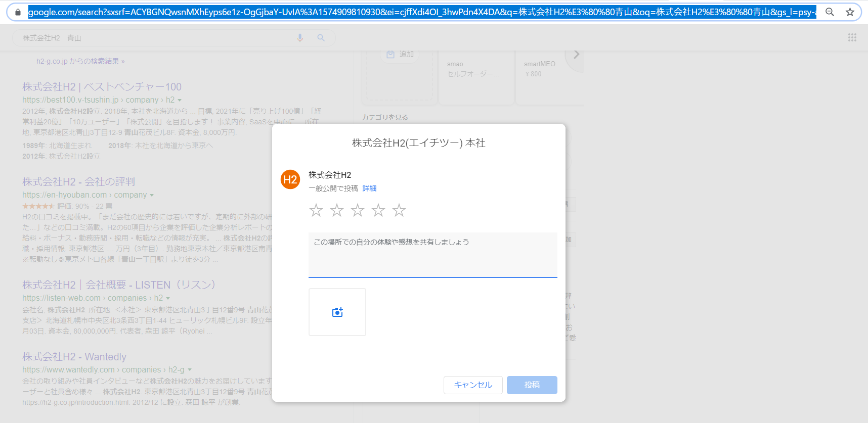Select the fifth rating star
The height and width of the screenshot is (423, 868).
(x=399, y=210)
